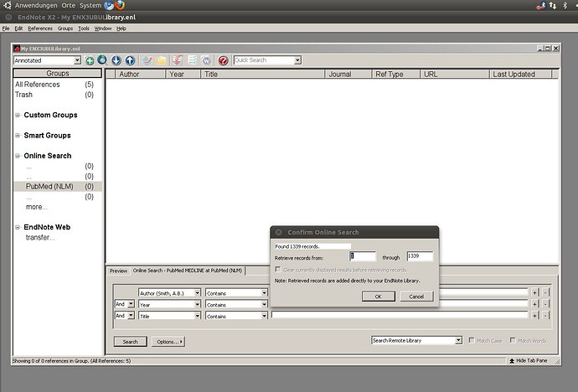Close the Confirm Online Search dialog
578x392 pixels.
(x=279, y=232)
